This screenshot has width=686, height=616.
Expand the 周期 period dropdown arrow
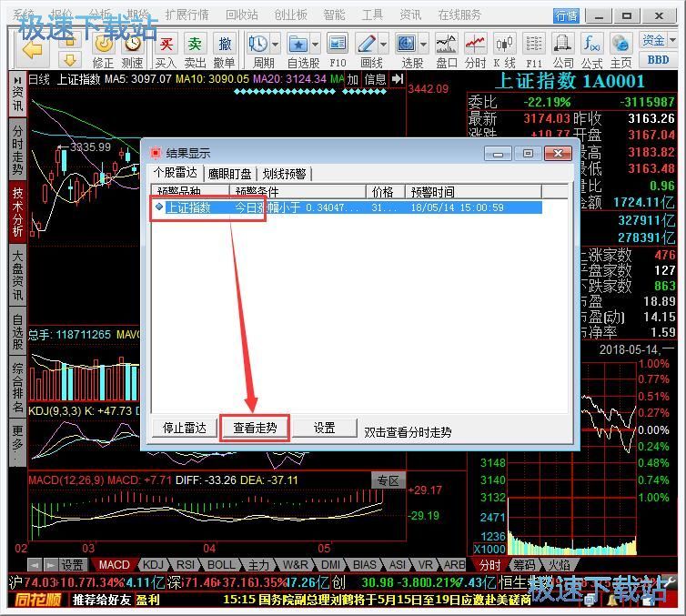[x=275, y=45]
